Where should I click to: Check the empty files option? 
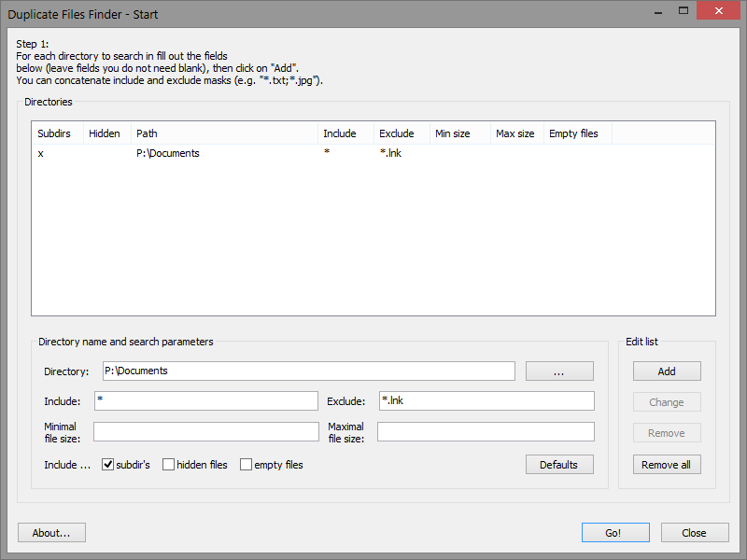[247, 465]
